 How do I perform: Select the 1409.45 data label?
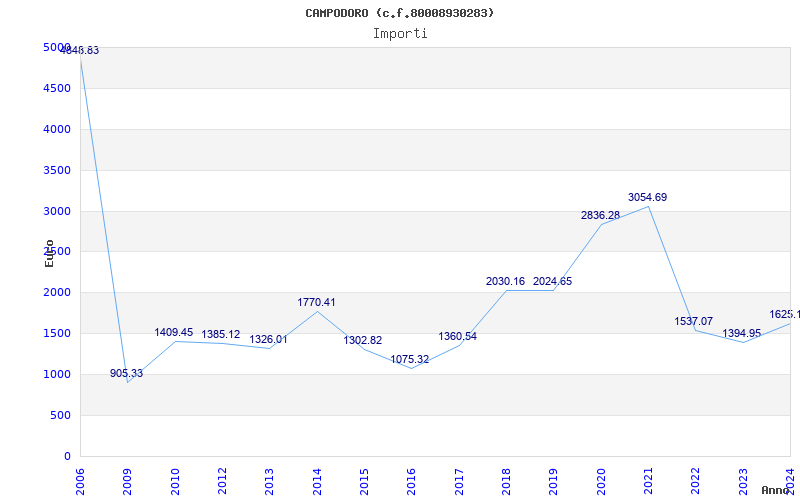(174, 333)
